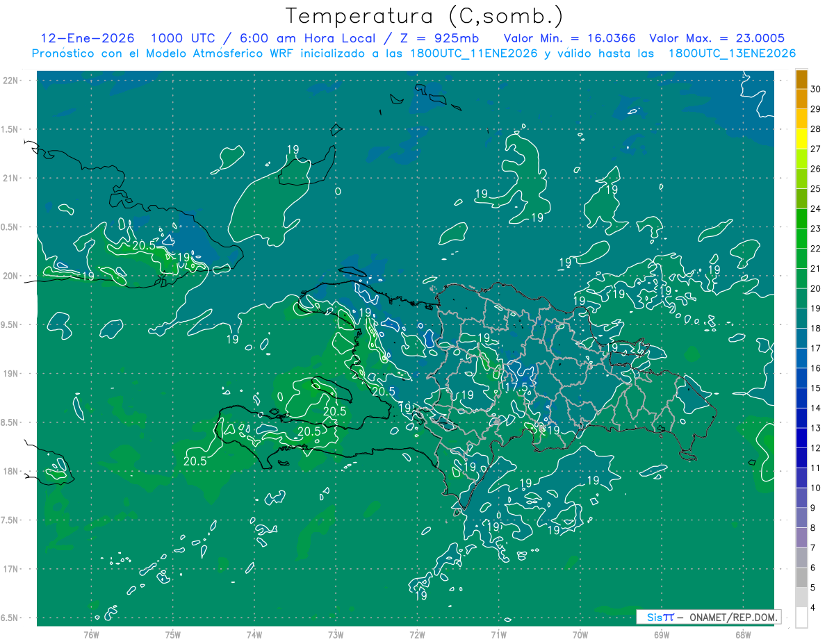Select the date text "12-Ene-2026"
Screen dimensions: 834x644
coord(87,38)
